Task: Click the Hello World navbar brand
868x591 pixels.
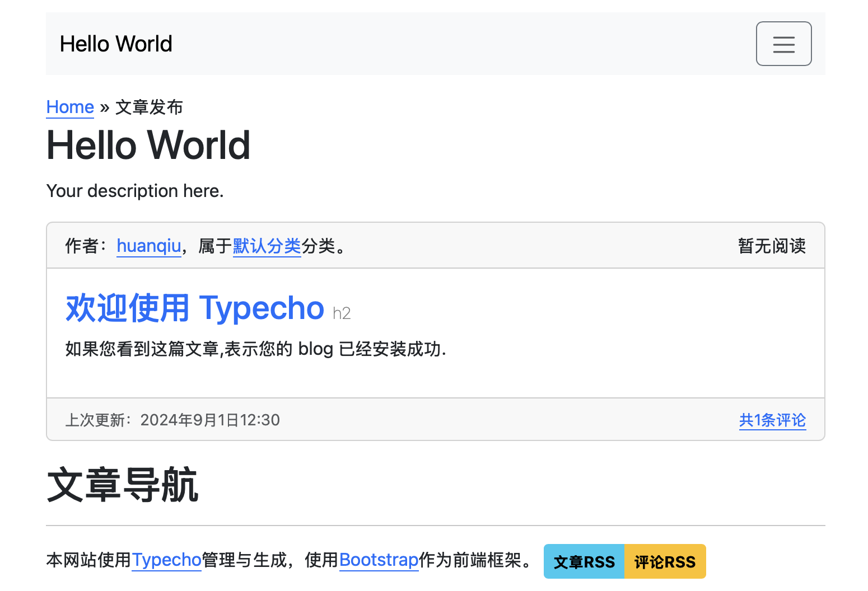Action: pos(116,44)
